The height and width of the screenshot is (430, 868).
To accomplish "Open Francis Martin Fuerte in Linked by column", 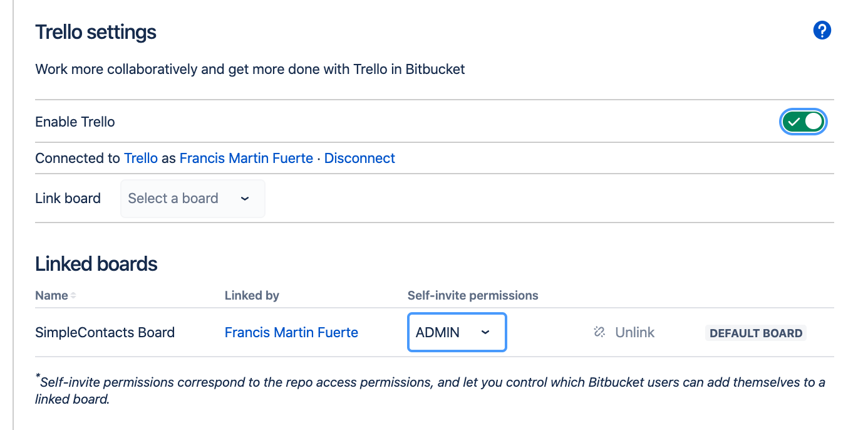I will 291,332.
